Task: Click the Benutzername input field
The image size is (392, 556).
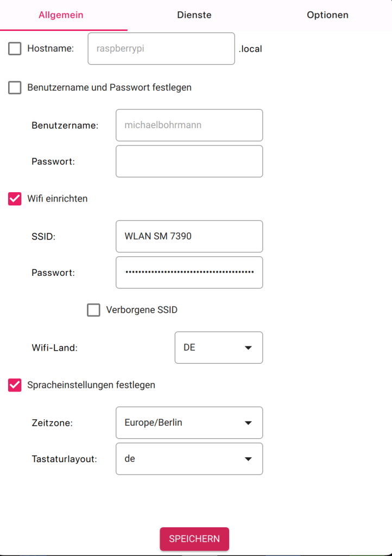Action: (x=189, y=125)
